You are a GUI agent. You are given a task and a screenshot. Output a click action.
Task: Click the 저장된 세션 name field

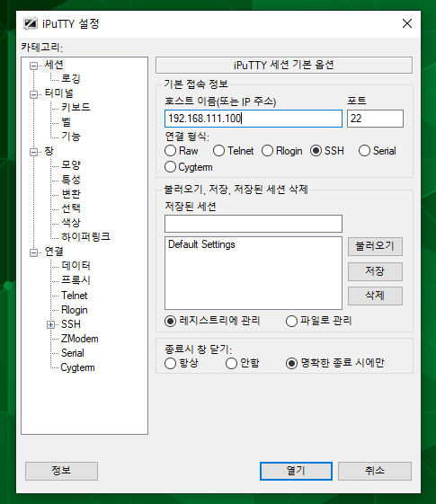[254, 224]
